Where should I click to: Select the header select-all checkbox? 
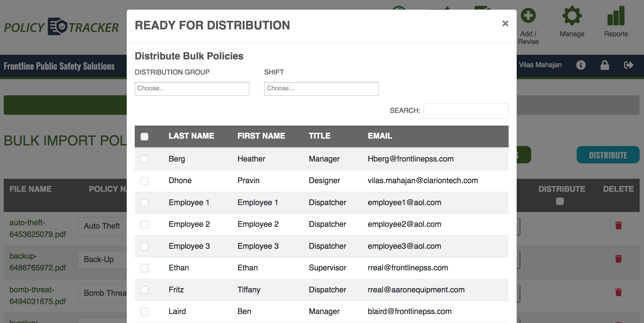(x=144, y=136)
